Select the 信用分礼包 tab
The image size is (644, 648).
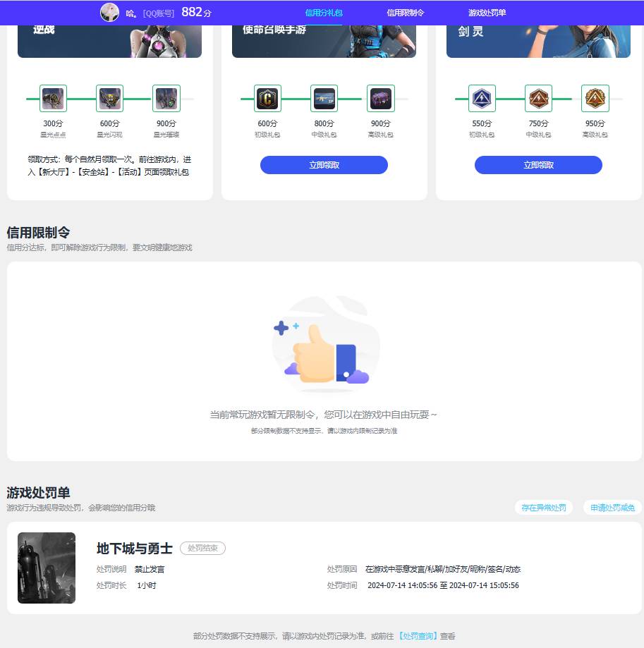pos(322,12)
